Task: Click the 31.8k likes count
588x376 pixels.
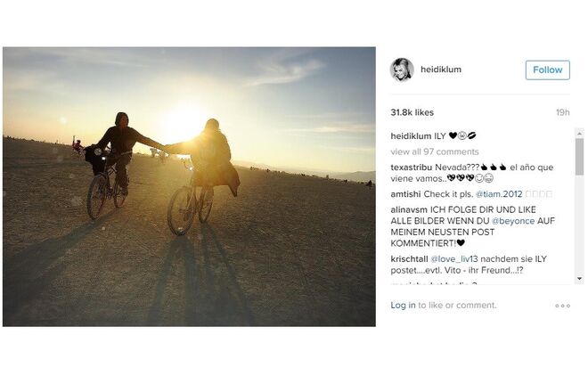Action: (x=412, y=112)
